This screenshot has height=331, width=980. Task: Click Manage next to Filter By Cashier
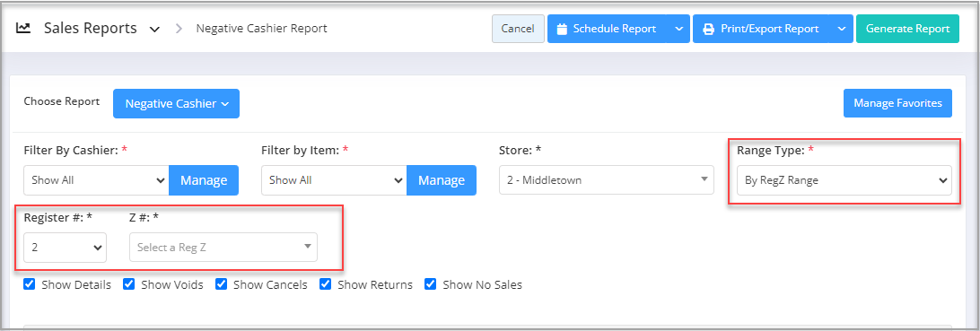tap(204, 180)
